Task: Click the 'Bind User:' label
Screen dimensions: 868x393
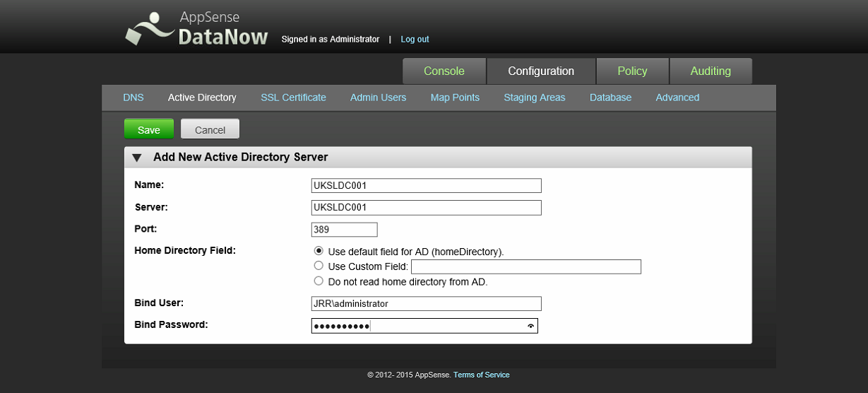Action: tap(159, 303)
